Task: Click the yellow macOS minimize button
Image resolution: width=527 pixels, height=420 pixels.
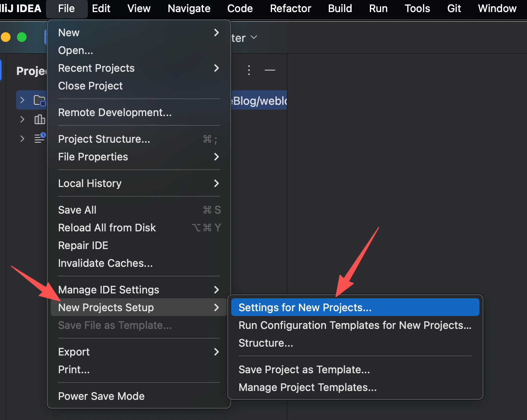Action: (x=6, y=37)
